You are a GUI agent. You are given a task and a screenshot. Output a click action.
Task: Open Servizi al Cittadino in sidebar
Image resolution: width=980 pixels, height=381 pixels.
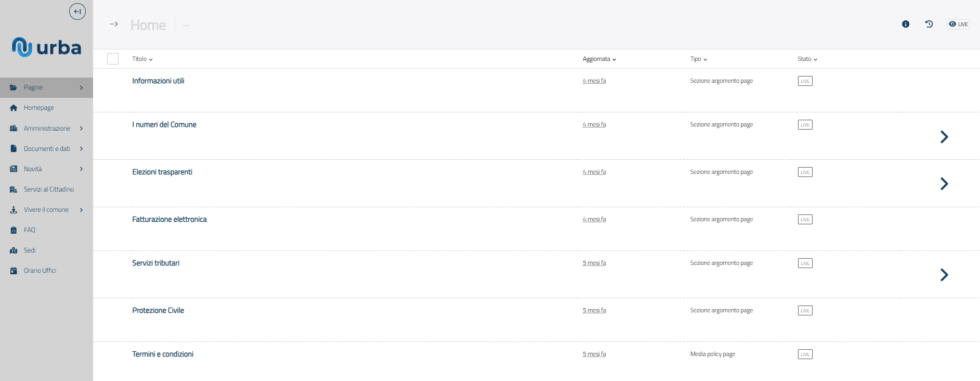click(49, 189)
